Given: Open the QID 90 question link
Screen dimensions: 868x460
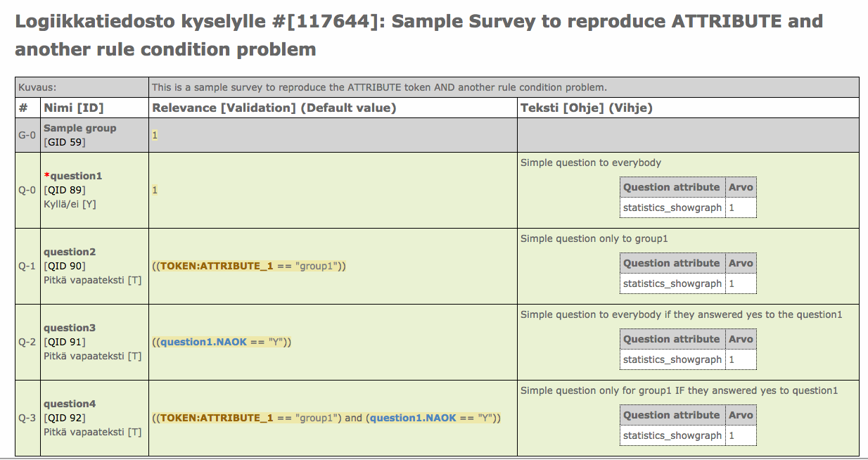Looking at the screenshot, I should point(65,266).
